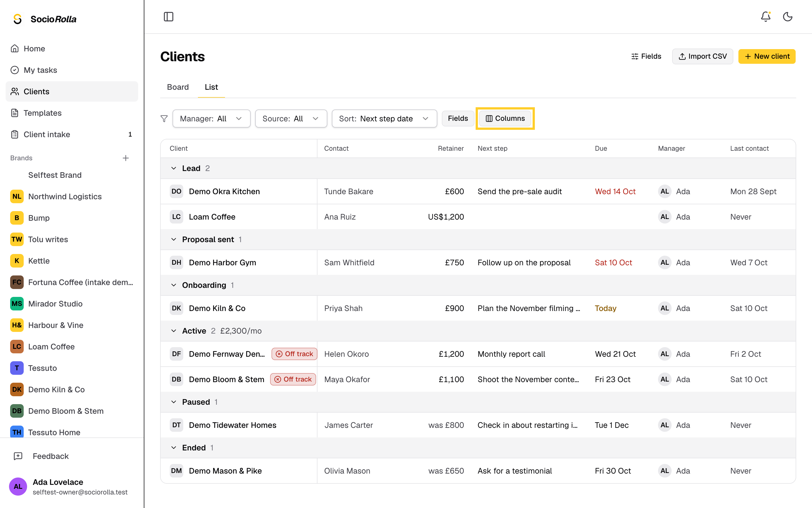Switch to the Board tab
Image resolution: width=812 pixels, height=508 pixels.
[178, 87]
